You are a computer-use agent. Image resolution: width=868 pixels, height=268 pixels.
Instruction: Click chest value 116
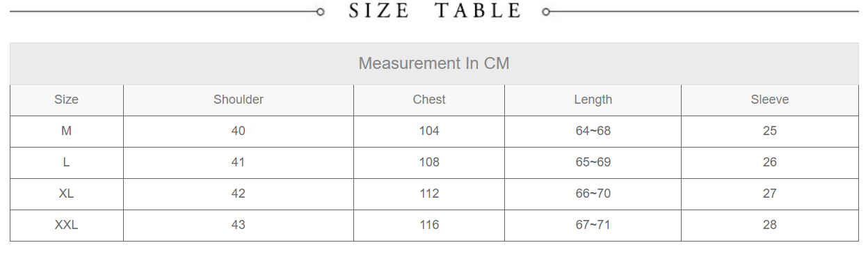[429, 226]
